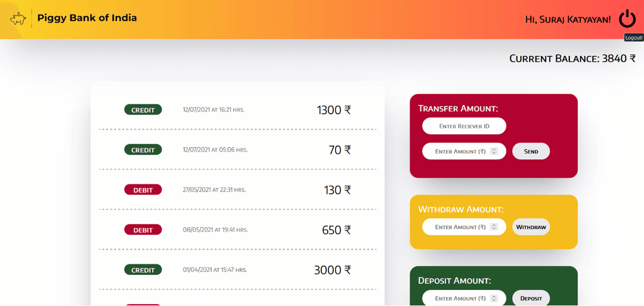The height and width of the screenshot is (306, 644).
Task: Click the Send button
Action: [531, 151]
